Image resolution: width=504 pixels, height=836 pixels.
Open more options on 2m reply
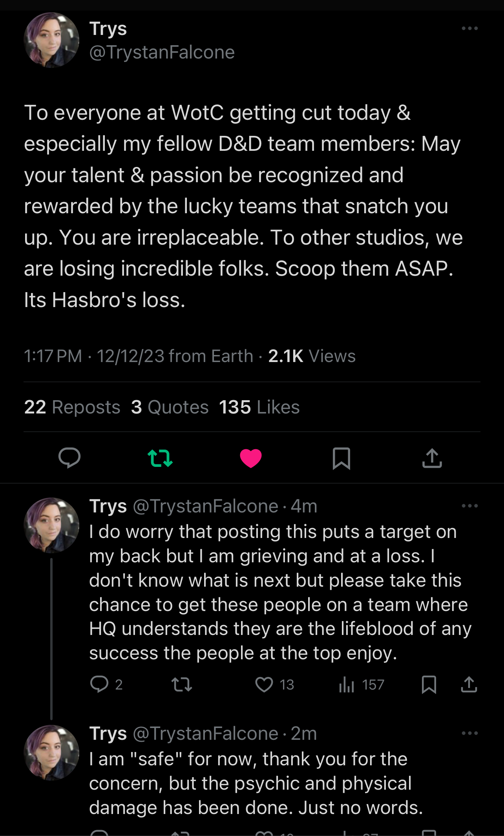click(469, 733)
